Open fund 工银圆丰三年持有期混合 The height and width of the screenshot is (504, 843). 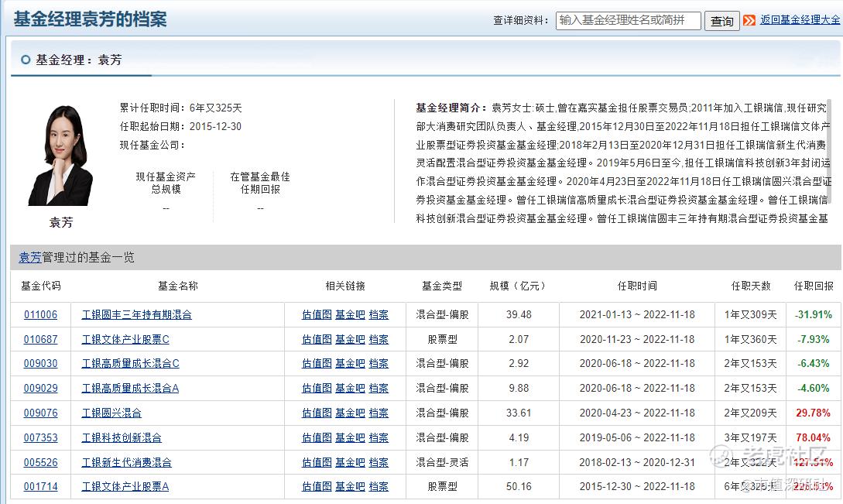pos(136,314)
